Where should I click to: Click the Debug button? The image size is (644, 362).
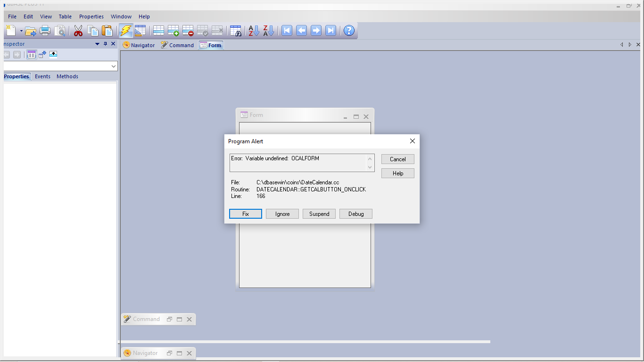pyautogui.click(x=356, y=214)
